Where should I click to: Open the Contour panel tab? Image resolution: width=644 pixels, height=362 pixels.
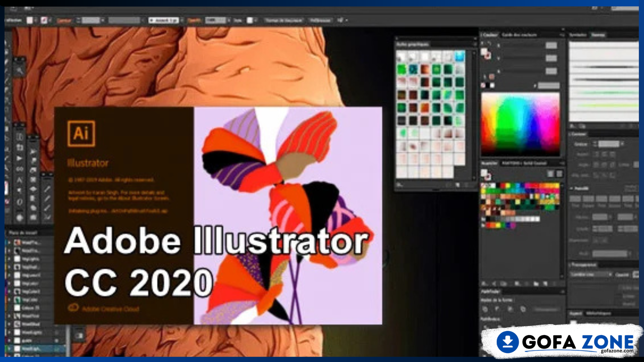point(579,134)
